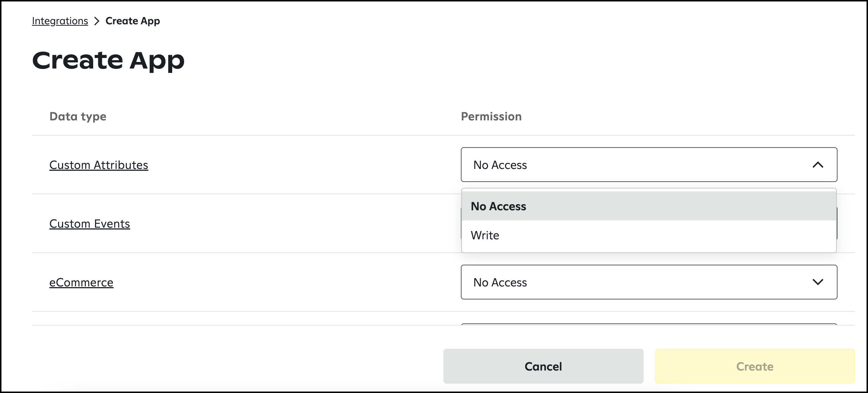868x393 pixels.
Task: Click the eCommerce dropdown's down chevron
Action: [818, 282]
